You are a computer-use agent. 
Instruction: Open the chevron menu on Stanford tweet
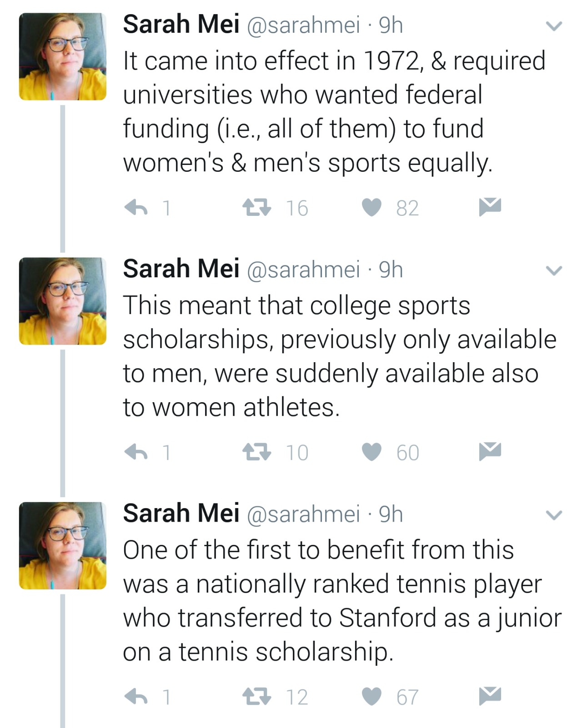(x=554, y=515)
